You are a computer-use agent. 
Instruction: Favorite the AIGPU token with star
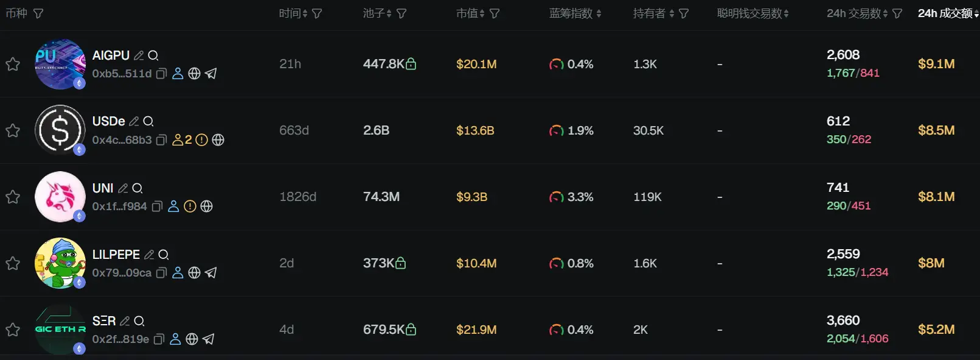click(x=13, y=64)
